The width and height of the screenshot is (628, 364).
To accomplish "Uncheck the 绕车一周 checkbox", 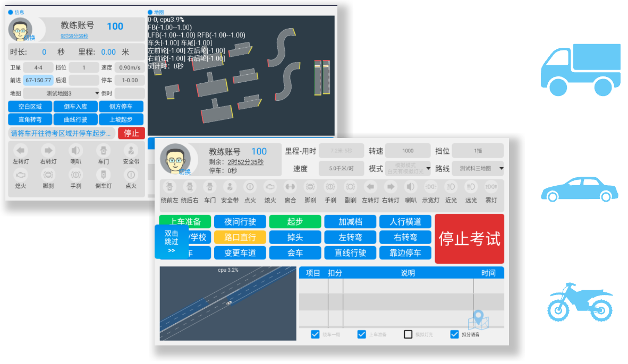I will point(316,334).
